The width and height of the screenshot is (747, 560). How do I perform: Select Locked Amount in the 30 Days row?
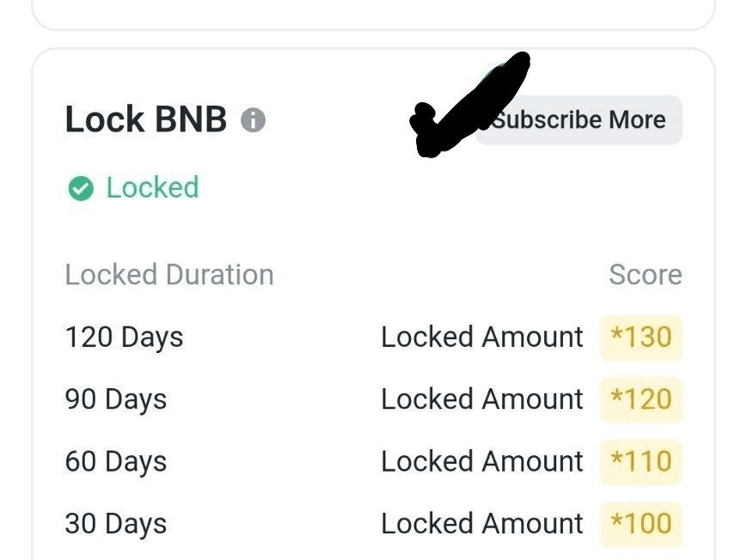pyautogui.click(x=482, y=524)
